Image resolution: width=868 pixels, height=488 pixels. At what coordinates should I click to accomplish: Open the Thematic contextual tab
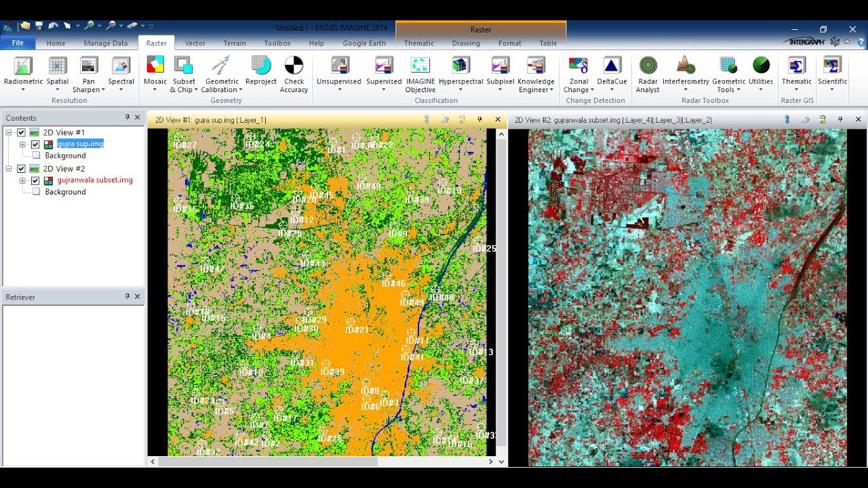tap(419, 43)
